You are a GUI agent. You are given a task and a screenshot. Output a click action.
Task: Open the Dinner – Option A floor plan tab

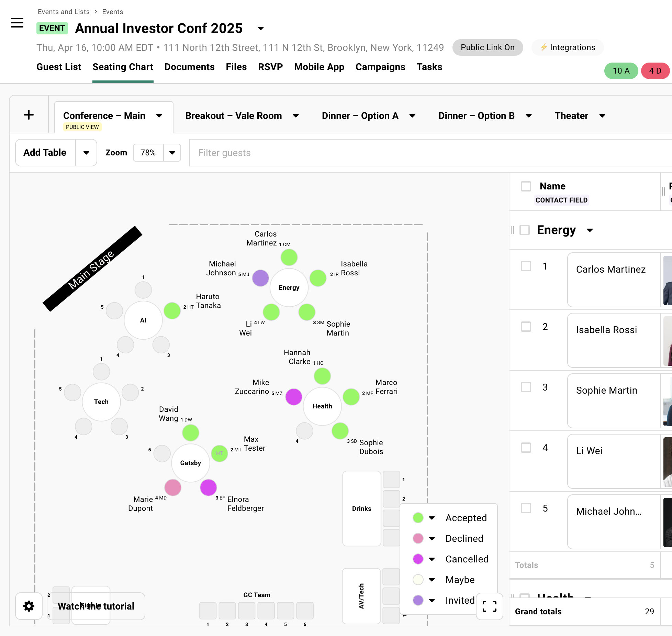pyautogui.click(x=360, y=116)
